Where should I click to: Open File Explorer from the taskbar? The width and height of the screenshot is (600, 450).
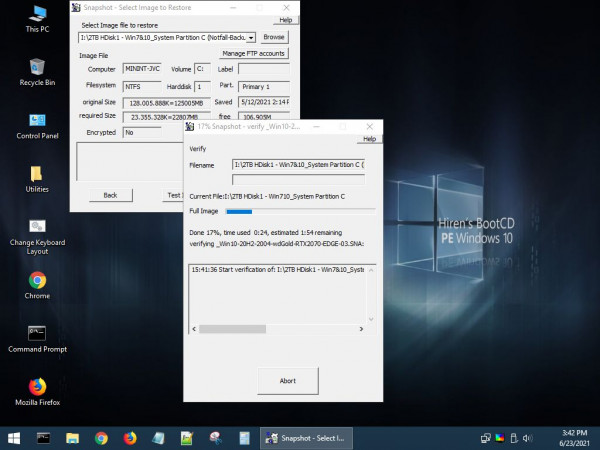(x=72, y=438)
